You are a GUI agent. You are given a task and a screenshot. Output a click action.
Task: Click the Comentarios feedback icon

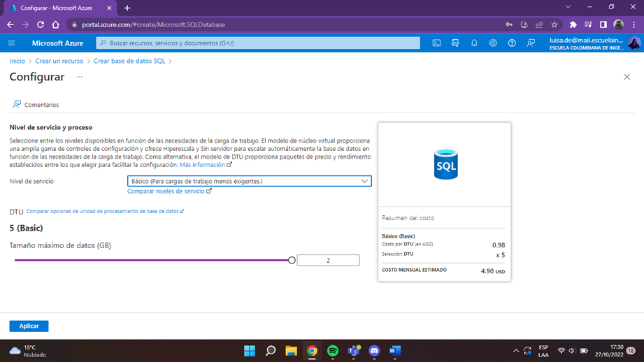pyautogui.click(x=17, y=104)
